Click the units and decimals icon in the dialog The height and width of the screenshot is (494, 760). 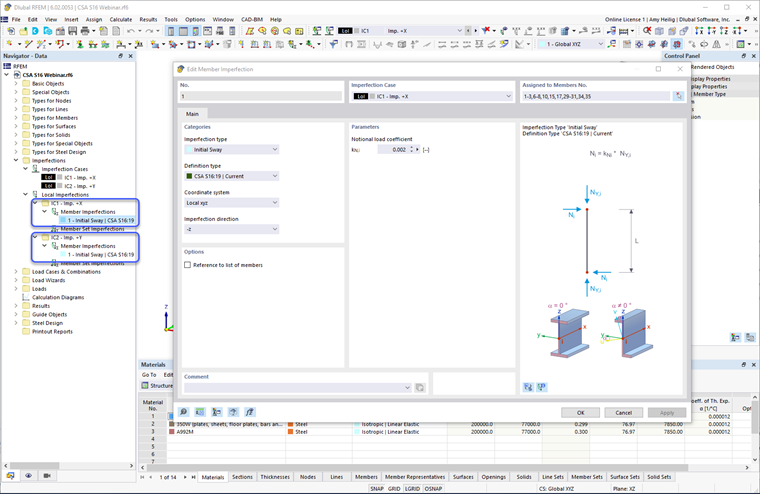200,412
